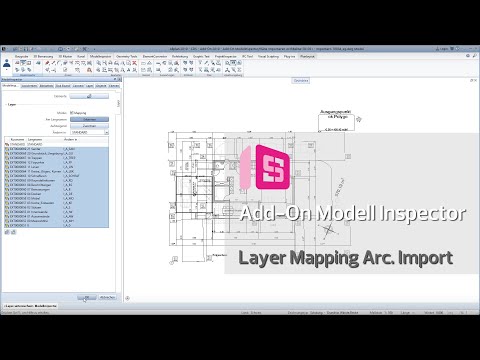Viewport: 480px width, 360px height.
Task: Select the STANDARD layer row
Action: (56, 144)
